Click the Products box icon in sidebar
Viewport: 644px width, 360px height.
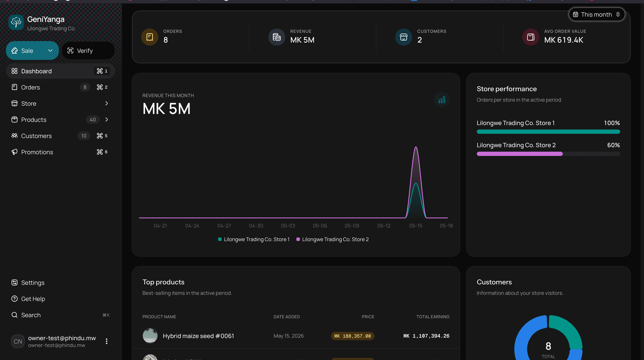pyautogui.click(x=15, y=120)
